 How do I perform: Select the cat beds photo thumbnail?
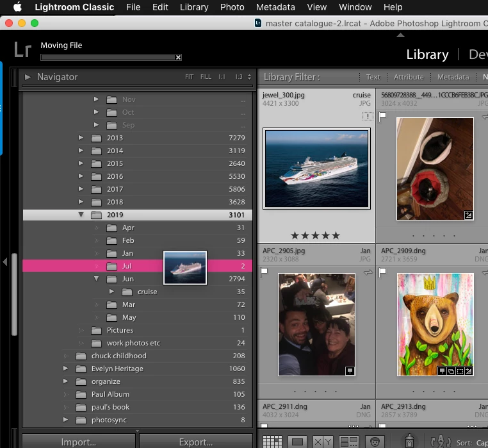435,169
